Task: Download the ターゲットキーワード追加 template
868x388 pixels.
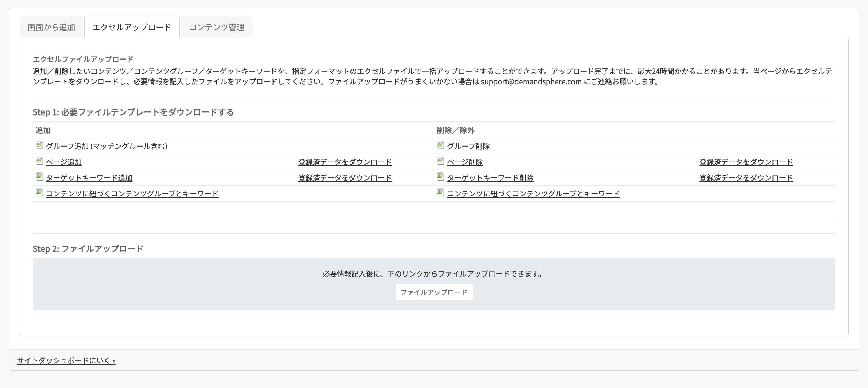Action: [89, 178]
